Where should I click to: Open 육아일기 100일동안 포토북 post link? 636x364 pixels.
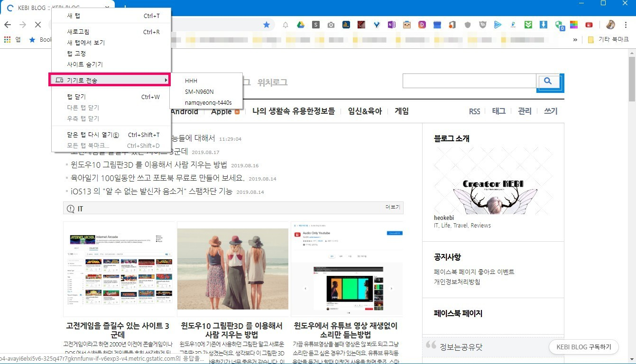click(x=157, y=179)
